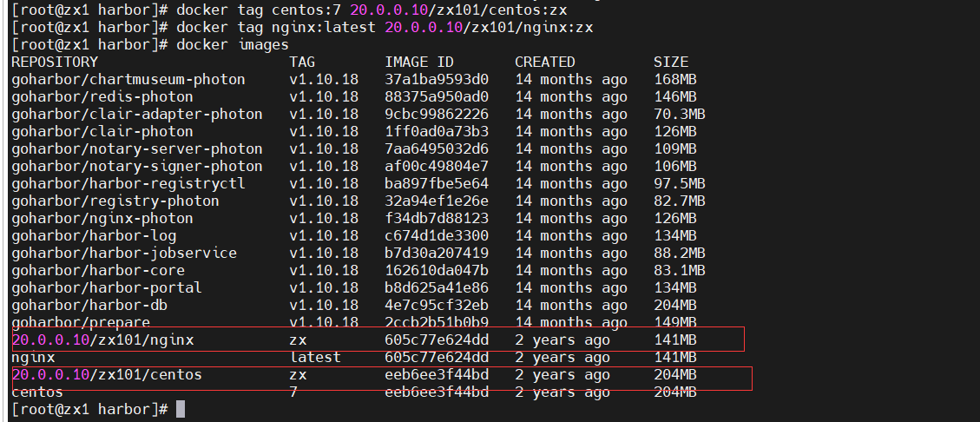Select image ID 7aa6495032d6
This screenshot has width=980, height=422.
tap(437, 149)
